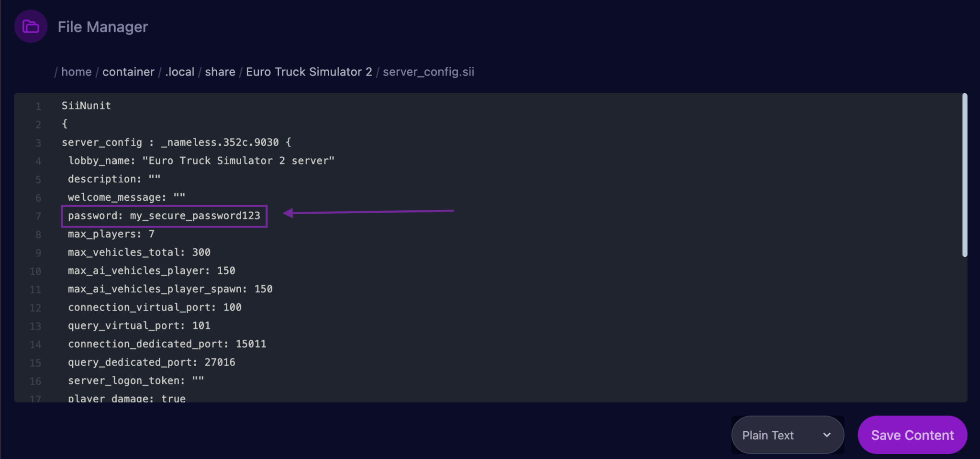Select the server_logon_token line

(135, 380)
